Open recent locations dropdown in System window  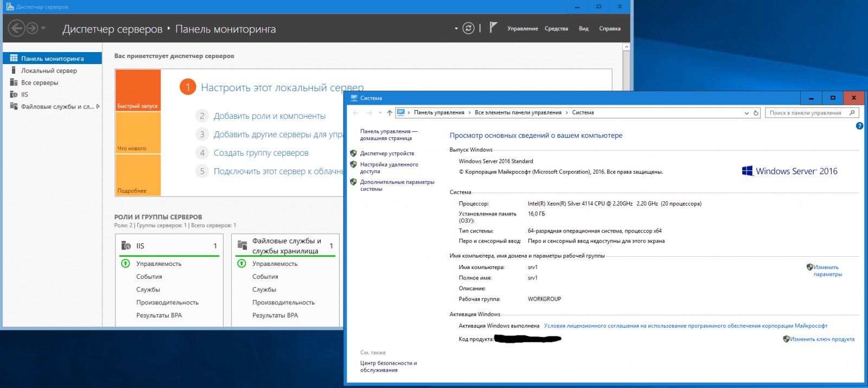tap(380, 113)
